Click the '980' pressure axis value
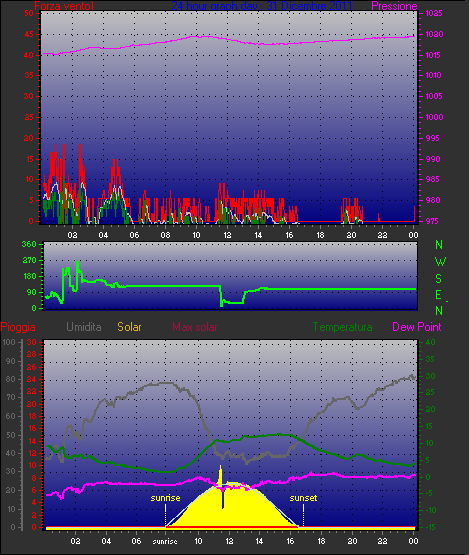The height and width of the screenshot is (555, 469). (x=433, y=200)
